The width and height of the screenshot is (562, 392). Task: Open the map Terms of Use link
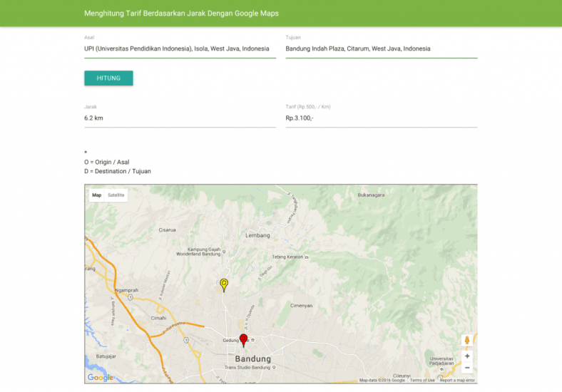pos(422,380)
